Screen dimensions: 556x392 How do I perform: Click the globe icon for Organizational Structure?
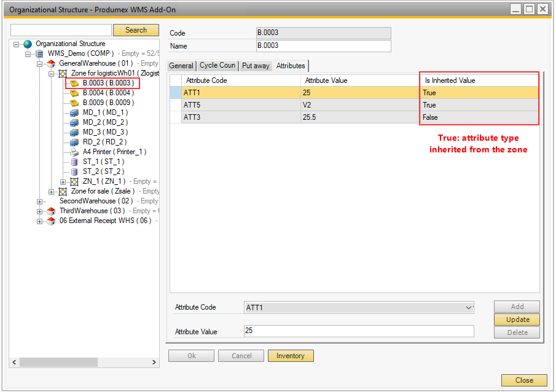(27, 44)
